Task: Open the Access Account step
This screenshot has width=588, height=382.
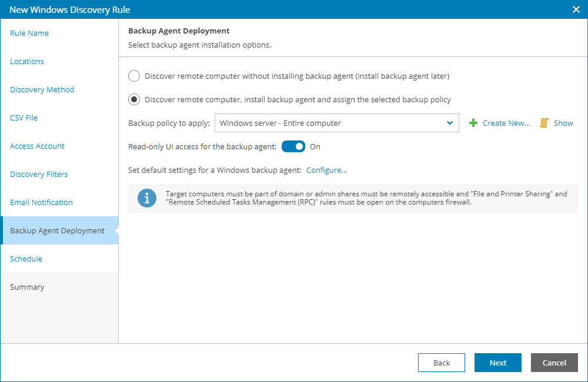Action: (x=37, y=146)
